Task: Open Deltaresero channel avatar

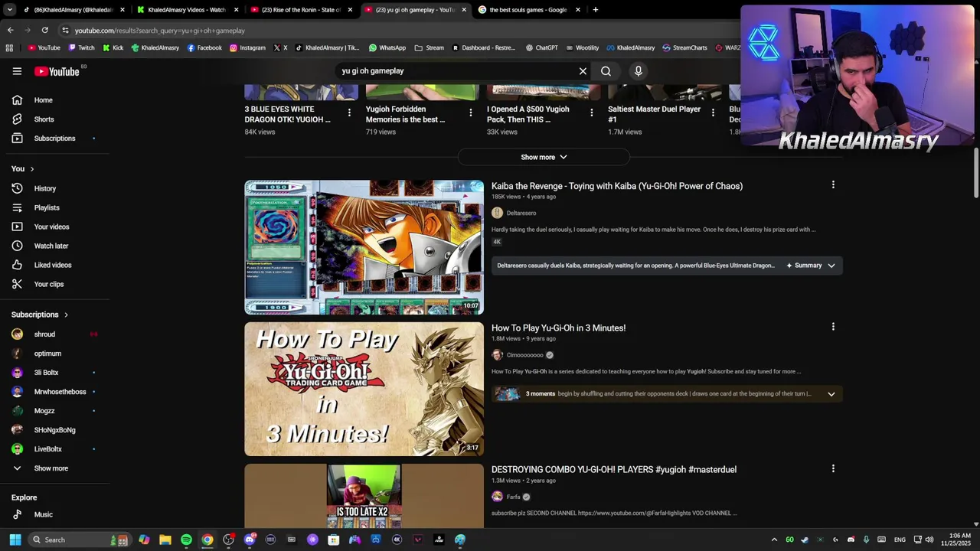Action: [x=497, y=213]
